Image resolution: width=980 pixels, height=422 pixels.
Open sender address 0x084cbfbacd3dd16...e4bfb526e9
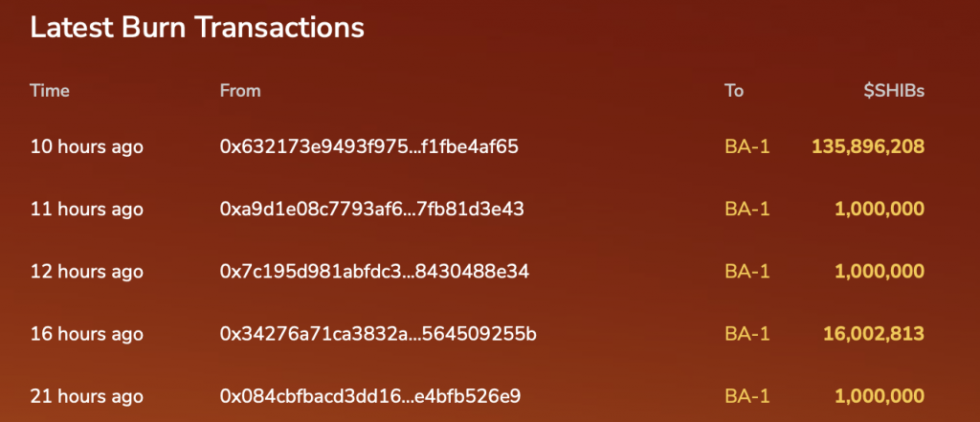pos(370,396)
